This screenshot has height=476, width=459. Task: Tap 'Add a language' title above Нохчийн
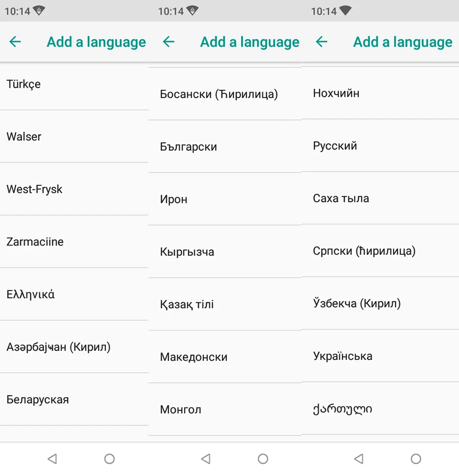(x=403, y=42)
